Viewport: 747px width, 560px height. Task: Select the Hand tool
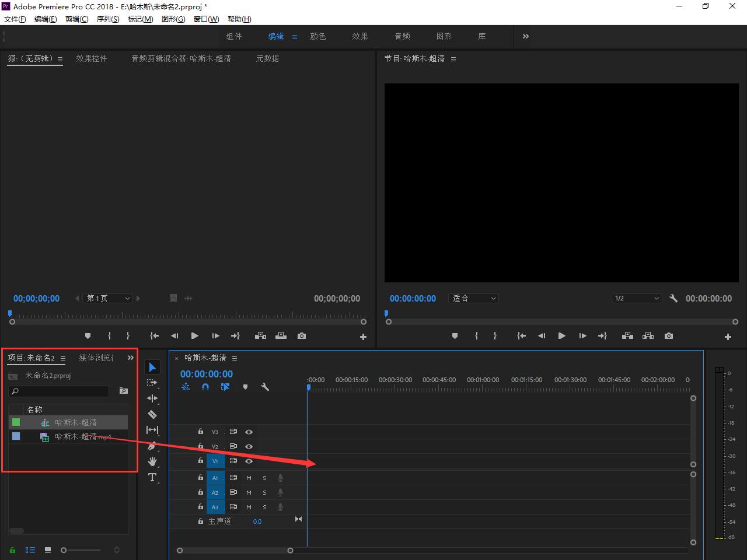click(152, 461)
